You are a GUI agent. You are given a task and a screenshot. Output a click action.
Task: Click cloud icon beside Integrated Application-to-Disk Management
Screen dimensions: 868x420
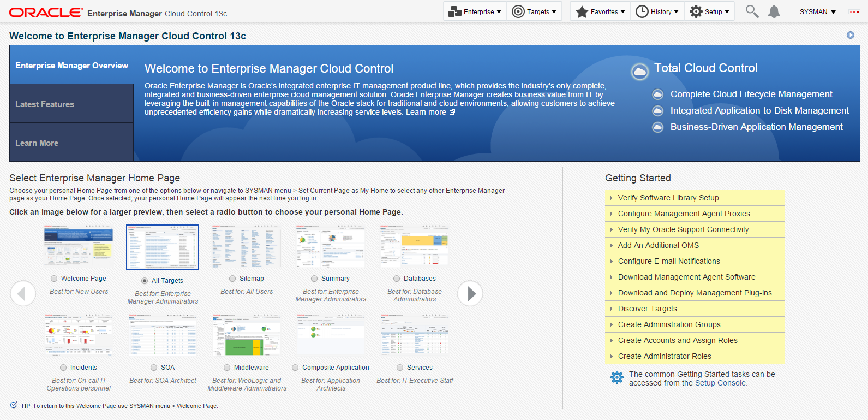pos(658,111)
